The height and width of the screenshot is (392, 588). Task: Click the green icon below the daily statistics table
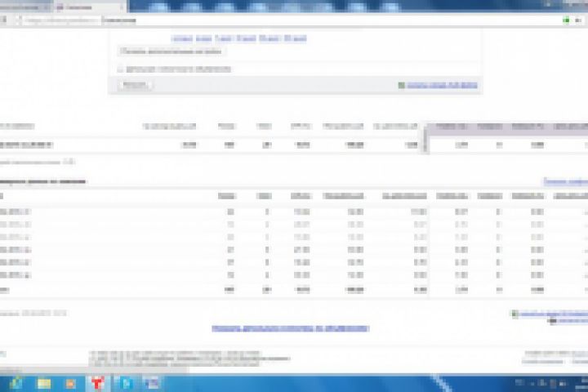click(514, 314)
